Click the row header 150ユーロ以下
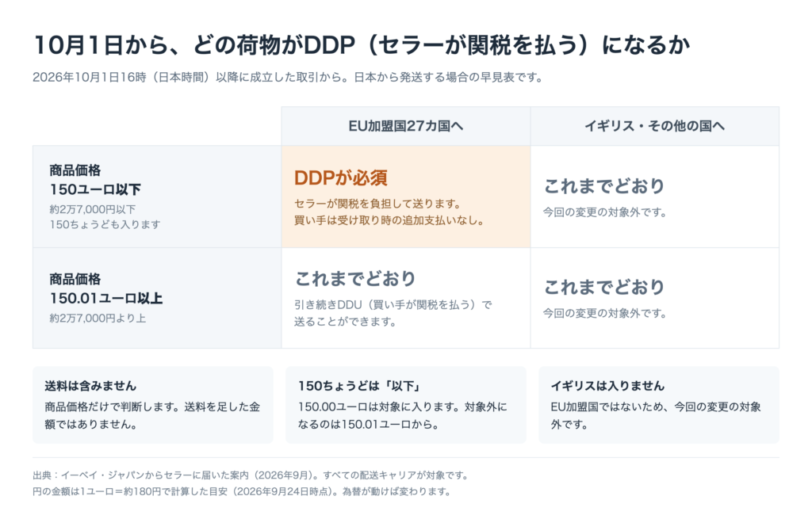Image resolution: width=812 pixels, height=519 pixels. point(95,189)
